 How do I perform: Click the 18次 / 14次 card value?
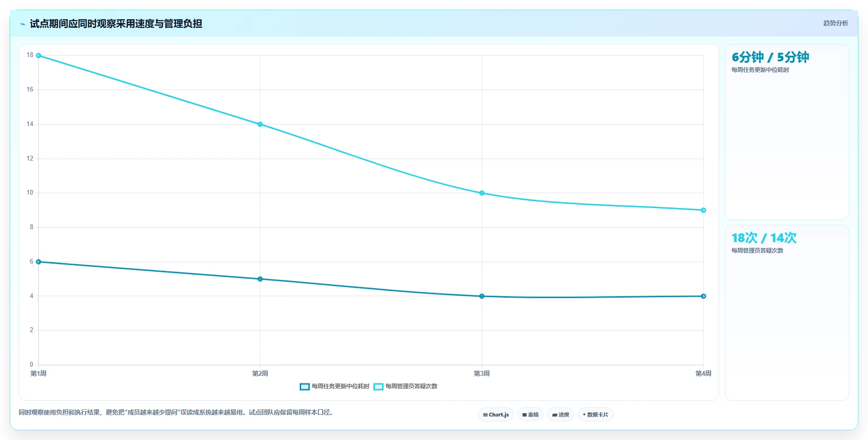point(764,238)
